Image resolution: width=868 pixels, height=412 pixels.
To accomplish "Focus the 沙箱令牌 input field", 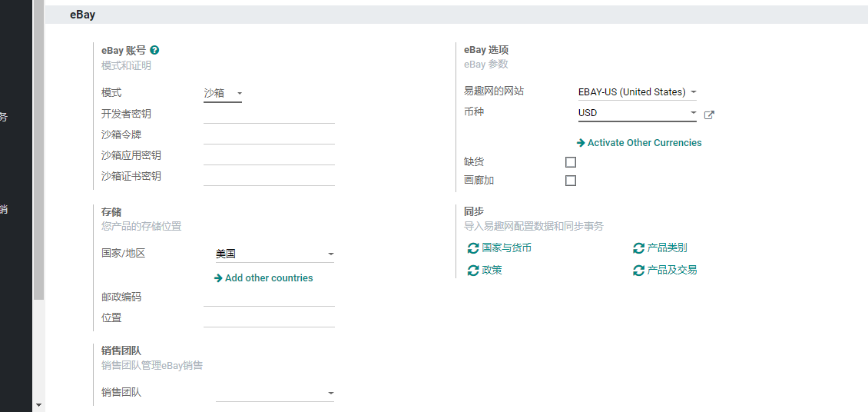I will (x=269, y=135).
